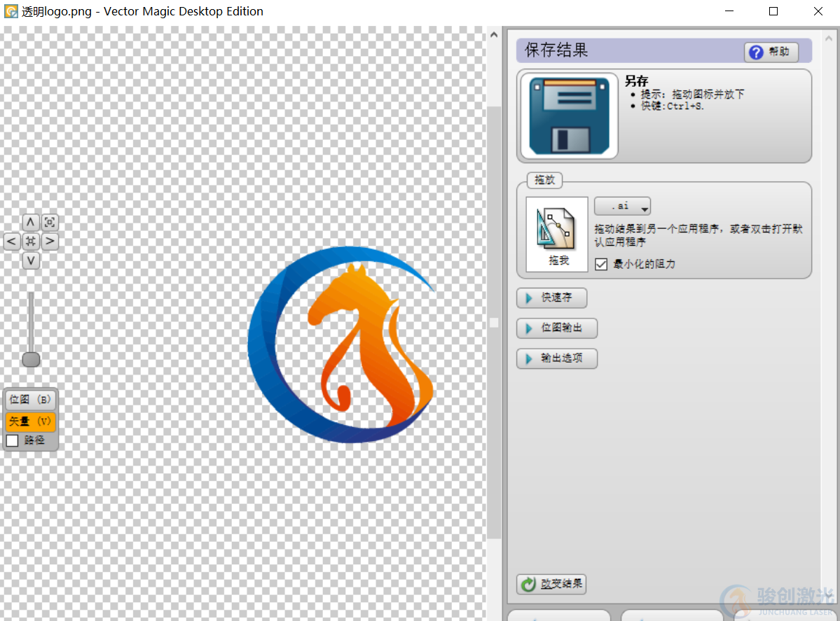Click the zoom-to-fit icon beside the up arrow
Image resolution: width=840 pixels, height=621 pixels.
[x=50, y=222]
